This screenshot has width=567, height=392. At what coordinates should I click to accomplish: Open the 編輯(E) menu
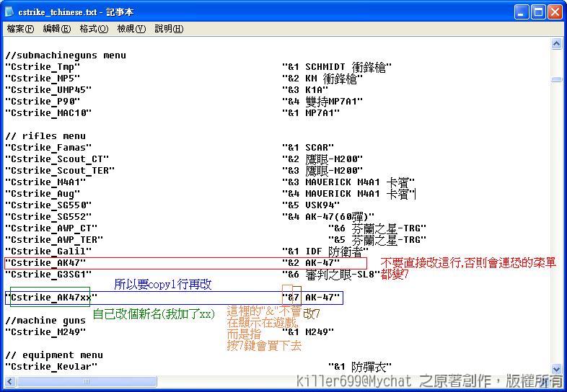tap(57, 29)
